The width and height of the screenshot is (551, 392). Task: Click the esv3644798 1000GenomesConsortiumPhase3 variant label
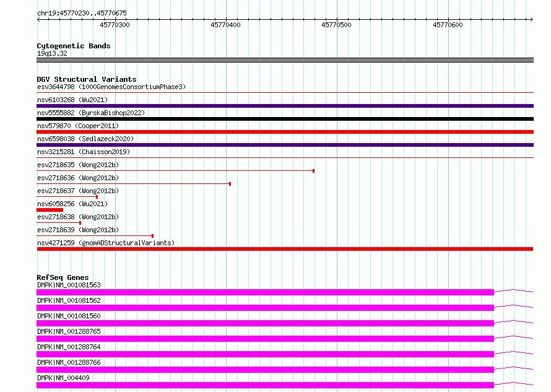coord(111,87)
